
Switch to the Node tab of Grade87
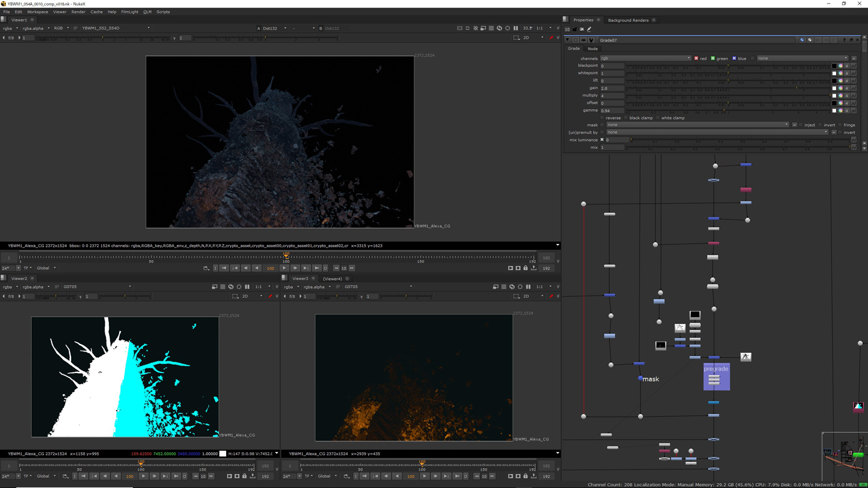point(593,49)
